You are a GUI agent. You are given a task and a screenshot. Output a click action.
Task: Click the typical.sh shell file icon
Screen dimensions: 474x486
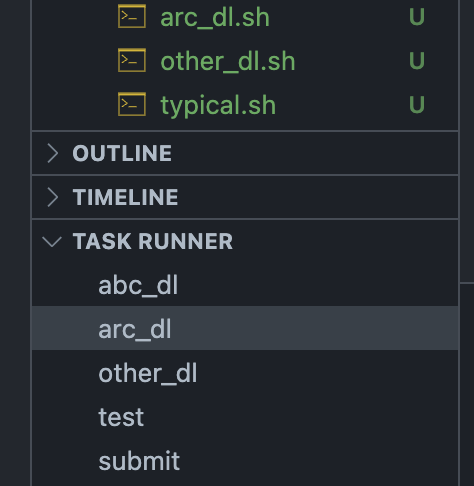(x=132, y=104)
